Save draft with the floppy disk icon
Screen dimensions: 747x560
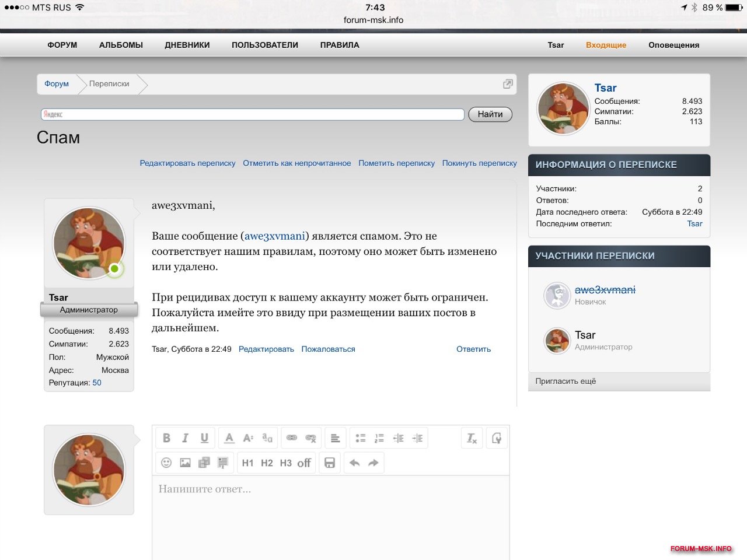coord(330,463)
